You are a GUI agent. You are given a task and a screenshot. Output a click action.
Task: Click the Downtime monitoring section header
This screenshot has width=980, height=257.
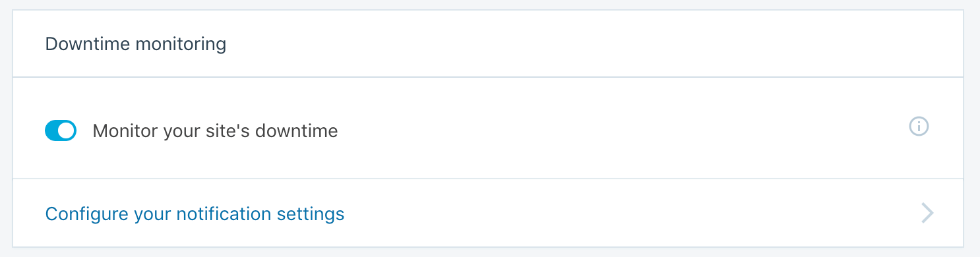coord(488,44)
